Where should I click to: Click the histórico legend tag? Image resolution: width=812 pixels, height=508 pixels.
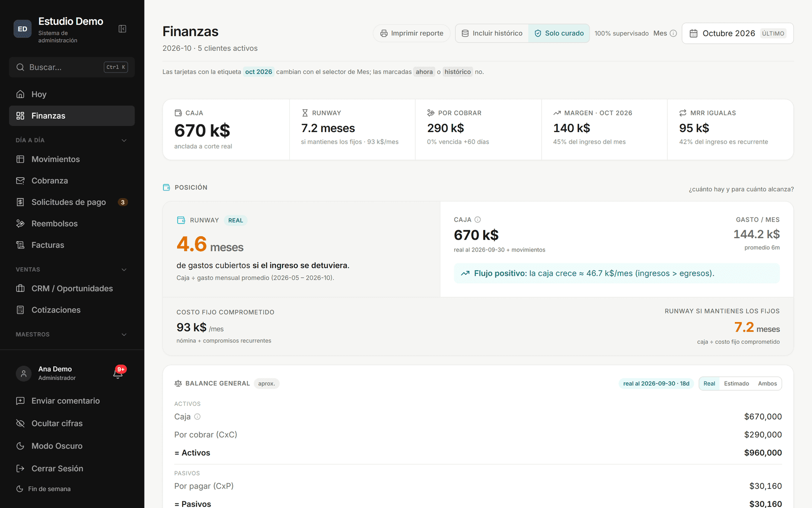(x=458, y=72)
